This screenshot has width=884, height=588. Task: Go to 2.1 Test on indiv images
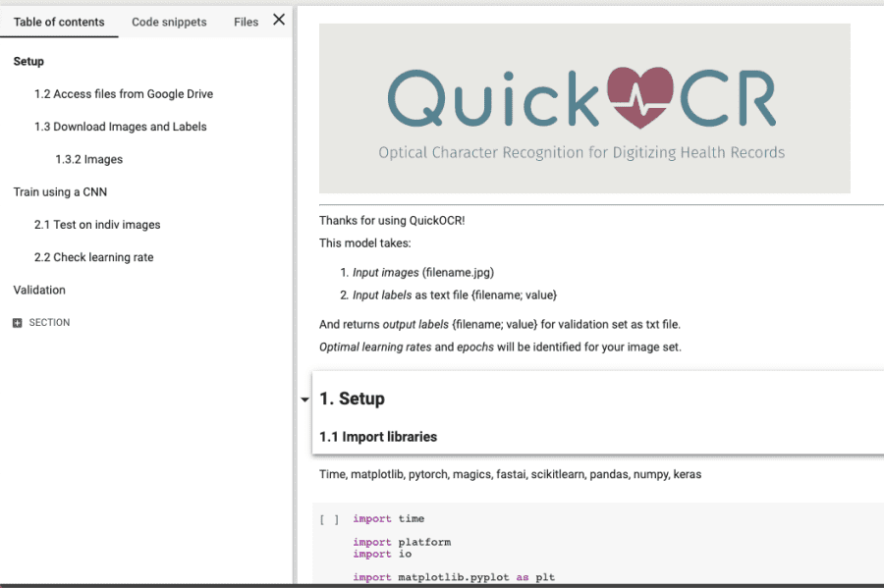(x=97, y=225)
